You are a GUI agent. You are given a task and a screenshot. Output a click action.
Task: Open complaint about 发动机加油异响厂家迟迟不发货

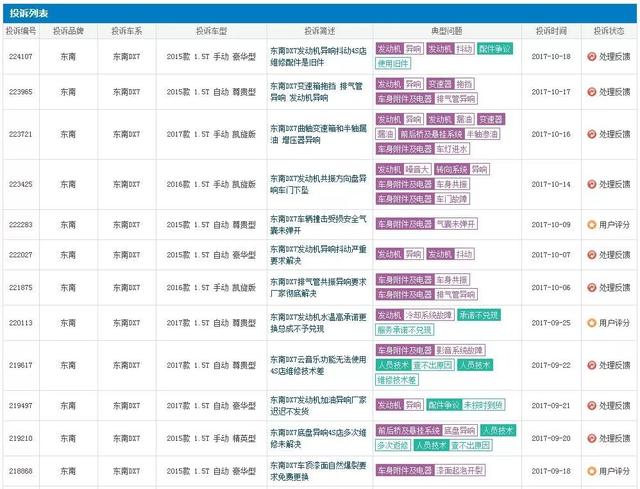318,405
